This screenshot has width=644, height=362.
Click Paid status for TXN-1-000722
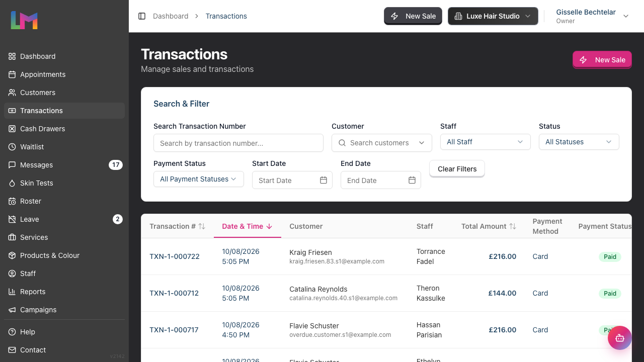610,256
